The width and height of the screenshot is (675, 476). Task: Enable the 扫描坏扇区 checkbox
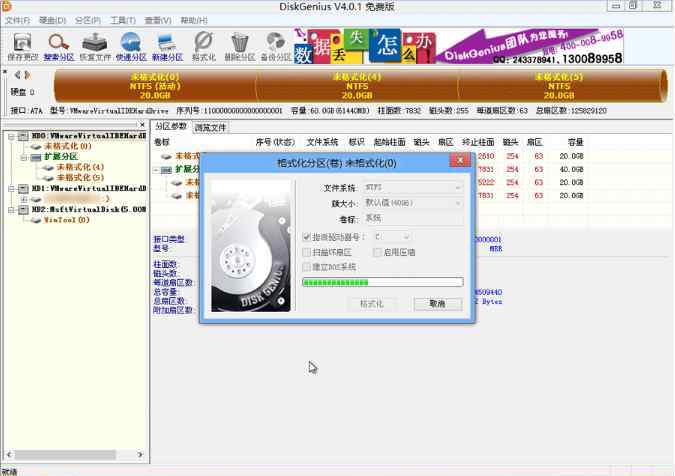tap(307, 252)
